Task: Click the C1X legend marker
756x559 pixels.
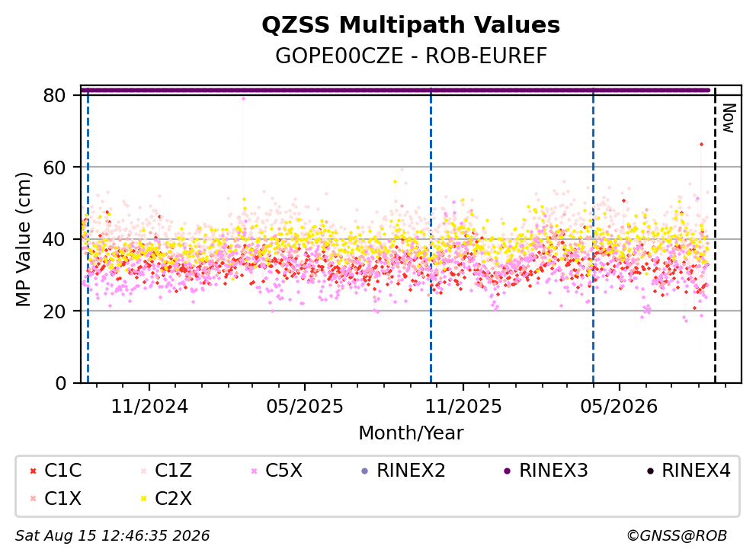Action: tap(33, 498)
